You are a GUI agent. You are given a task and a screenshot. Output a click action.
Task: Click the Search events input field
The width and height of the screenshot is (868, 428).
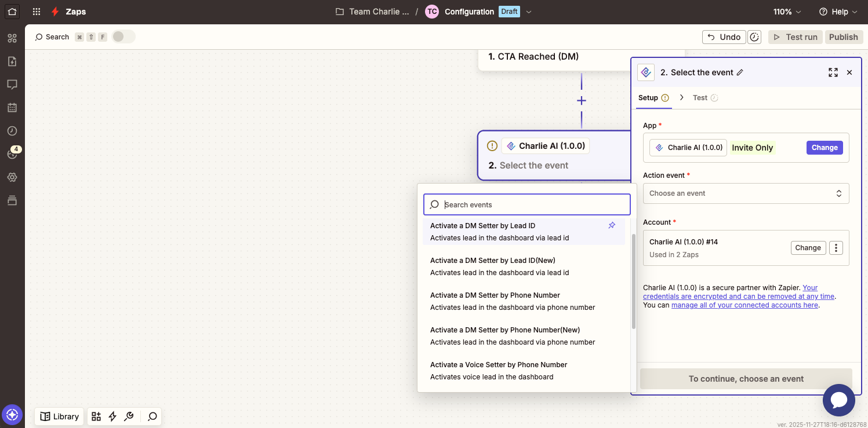pos(526,204)
